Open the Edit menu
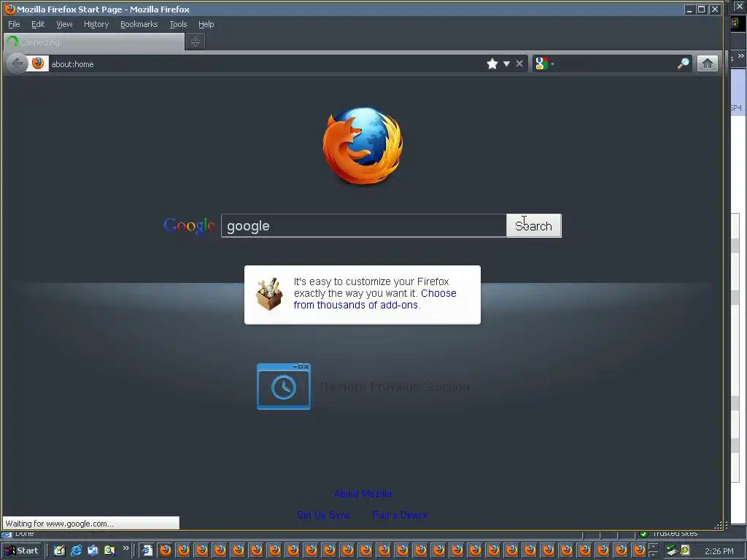The height and width of the screenshot is (560, 747). (x=38, y=24)
